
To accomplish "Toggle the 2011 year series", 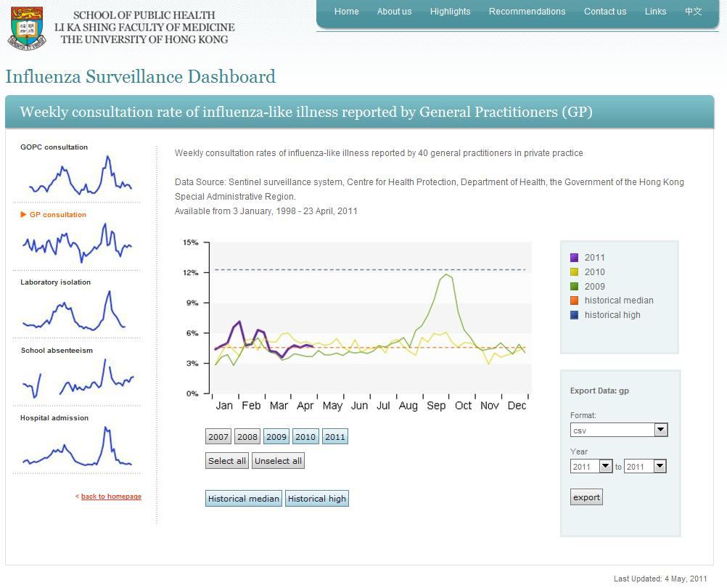I will tap(335, 437).
